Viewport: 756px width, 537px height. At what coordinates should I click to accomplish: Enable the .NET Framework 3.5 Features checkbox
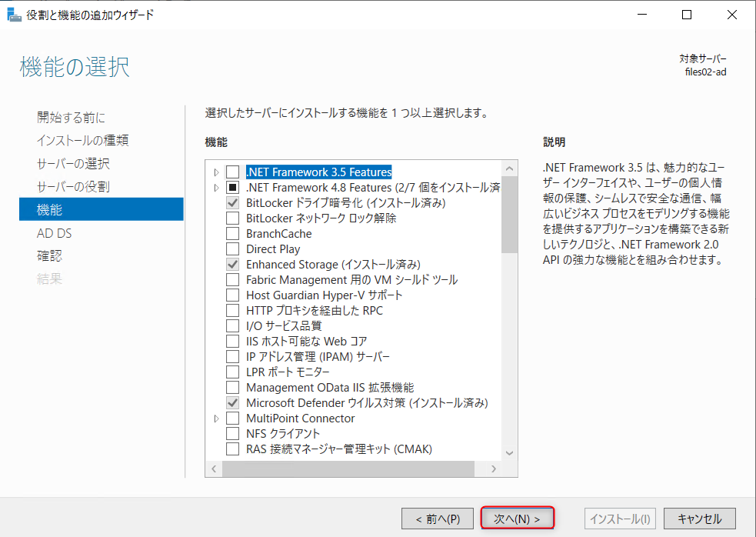pyautogui.click(x=231, y=172)
